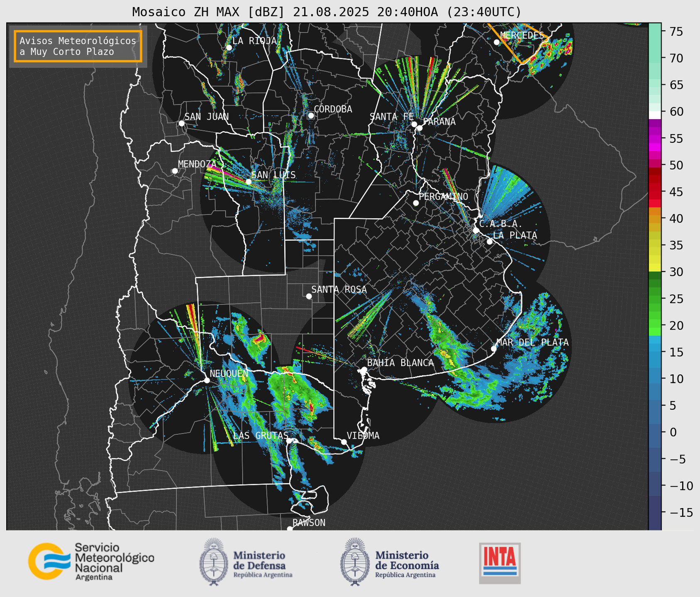Click the NEUQUÉN city label
Viewport: 700px width, 597px height.
point(229,373)
